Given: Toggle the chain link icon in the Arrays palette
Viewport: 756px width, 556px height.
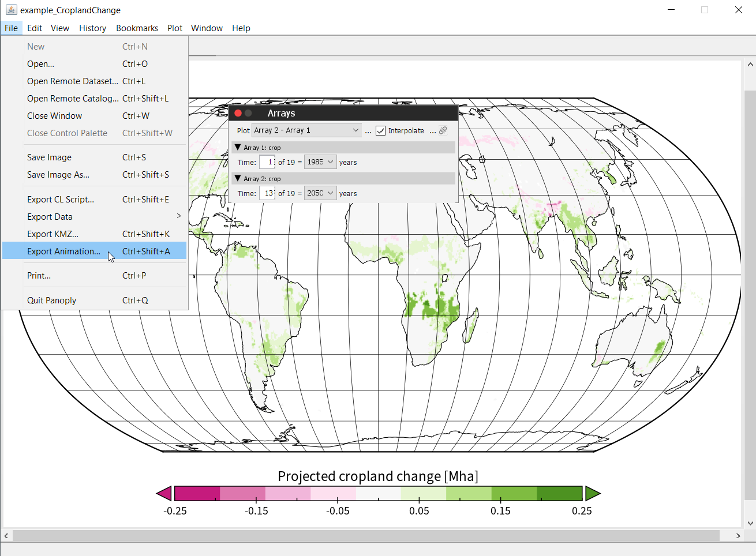Looking at the screenshot, I should click(x=443, y=131).
